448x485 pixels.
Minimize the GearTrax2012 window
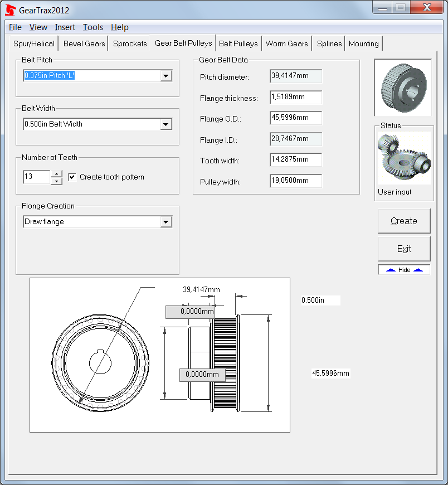tap(382, 8)
